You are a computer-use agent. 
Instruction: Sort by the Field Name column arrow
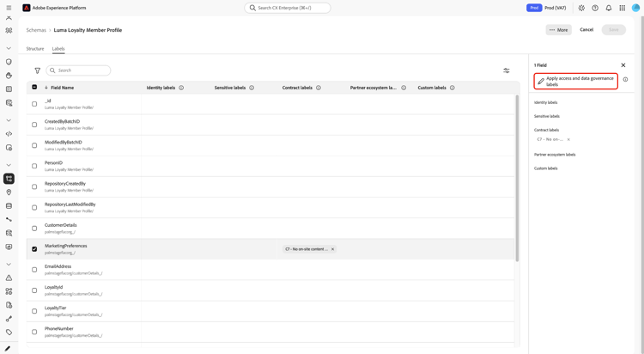(x=46, y=88)
